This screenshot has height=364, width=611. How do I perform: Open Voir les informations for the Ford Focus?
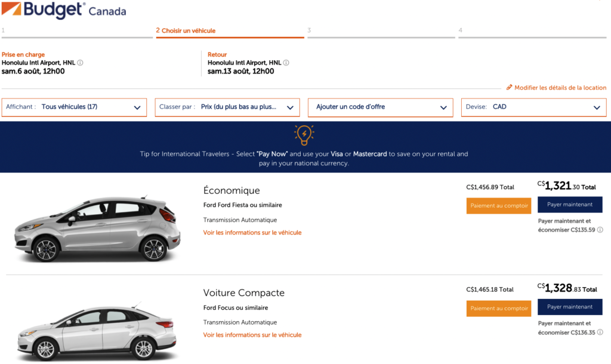click(x=251, y=335)
